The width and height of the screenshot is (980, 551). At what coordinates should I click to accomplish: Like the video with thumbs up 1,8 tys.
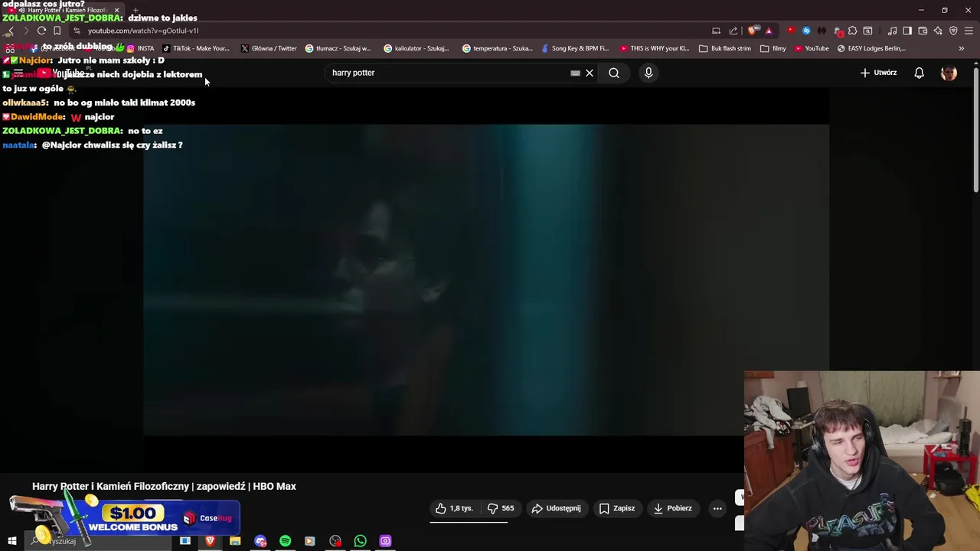[x=455, y=508]
